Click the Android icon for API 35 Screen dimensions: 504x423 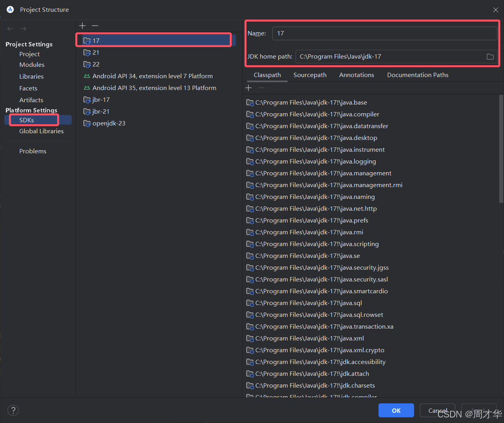87,88
